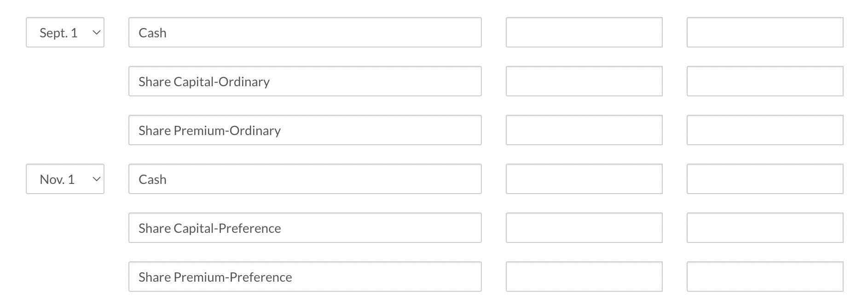The width and height of the screenshot is (868, 307).
Task: Select the credit box for Share Premium-Preference
Action: (x=765, y=277)
